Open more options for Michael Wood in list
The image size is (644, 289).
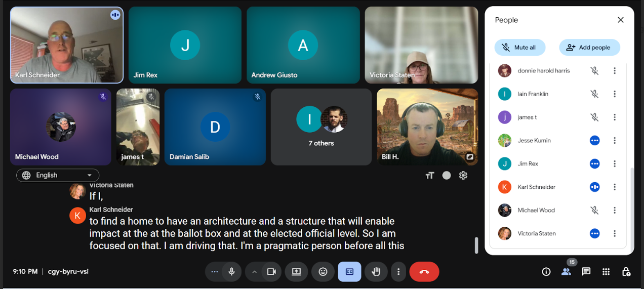click(615, 211)
